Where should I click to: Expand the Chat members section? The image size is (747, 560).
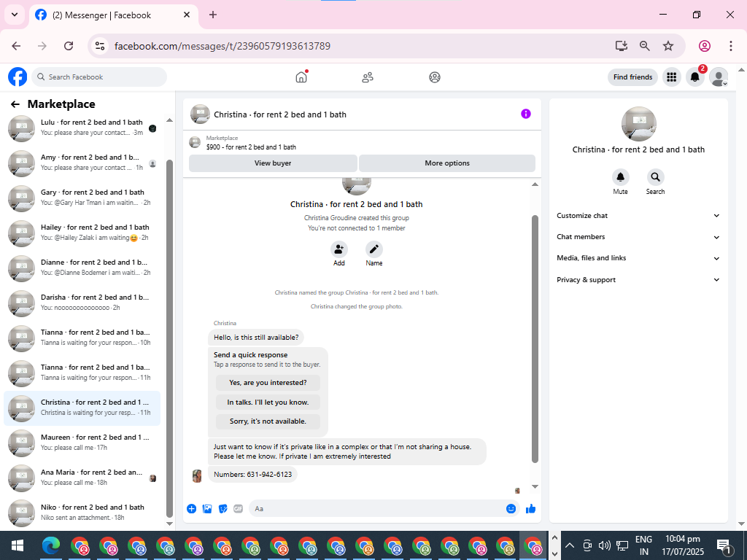[x=638, y=237]
